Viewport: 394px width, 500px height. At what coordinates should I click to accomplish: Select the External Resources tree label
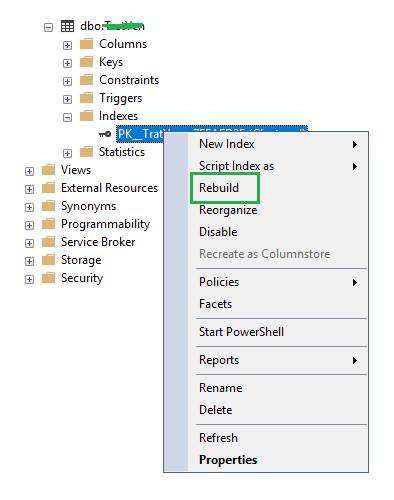(109, 188)
